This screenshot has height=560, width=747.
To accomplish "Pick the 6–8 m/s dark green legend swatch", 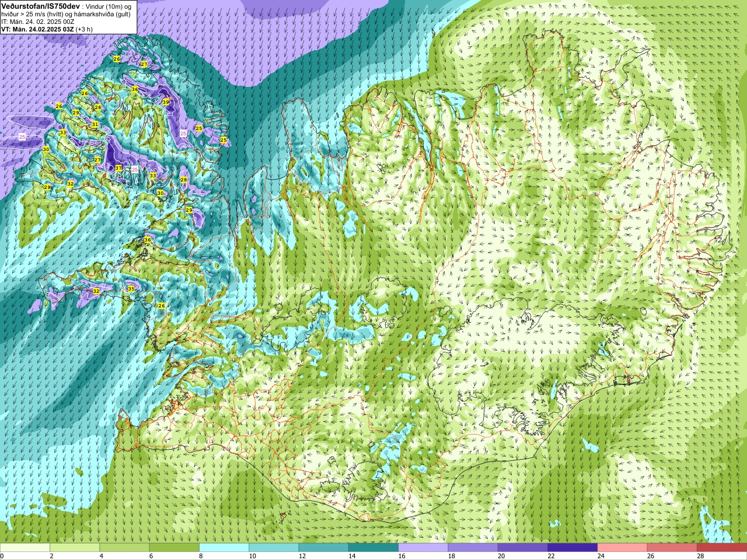I will 174,548.
